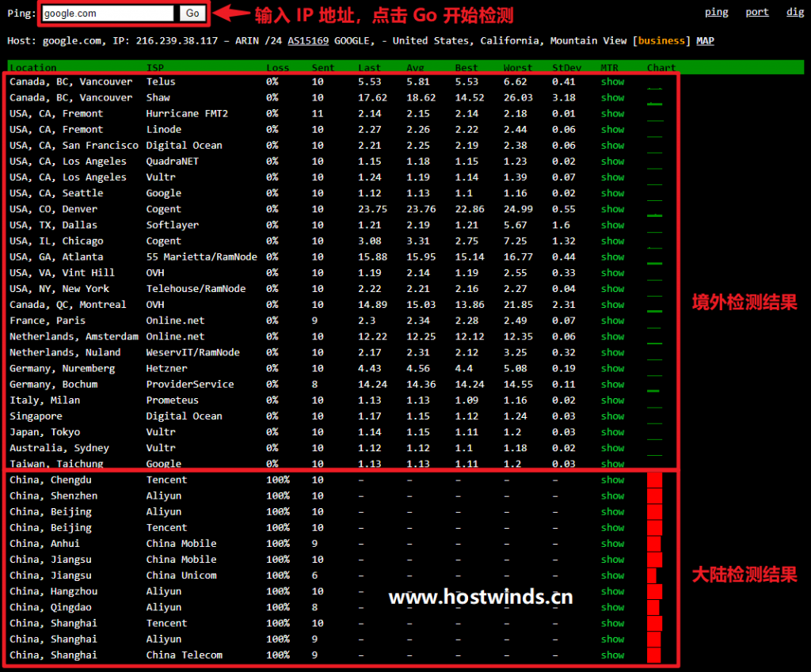The image size is (811, 672).
Task: Show MTR for Milan Prometeus row
Action: coord(612,400)
